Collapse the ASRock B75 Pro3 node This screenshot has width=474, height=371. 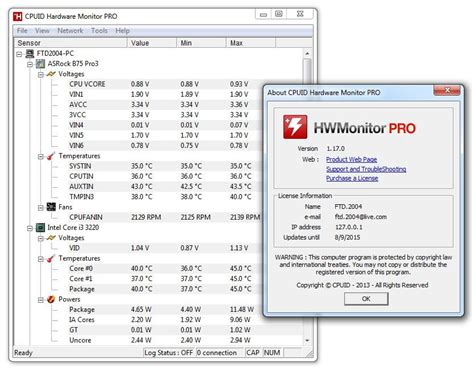coord(30,64)
